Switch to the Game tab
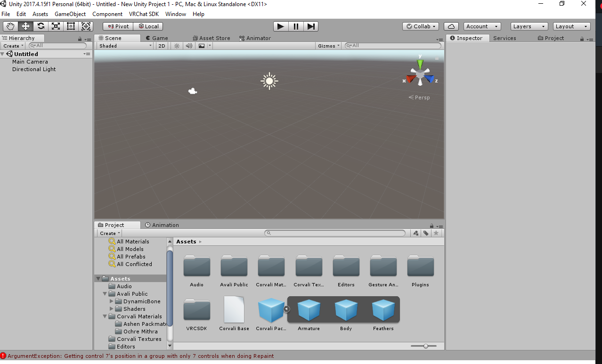This screenshot has height=364, width=602. click(x=157, y=38)
